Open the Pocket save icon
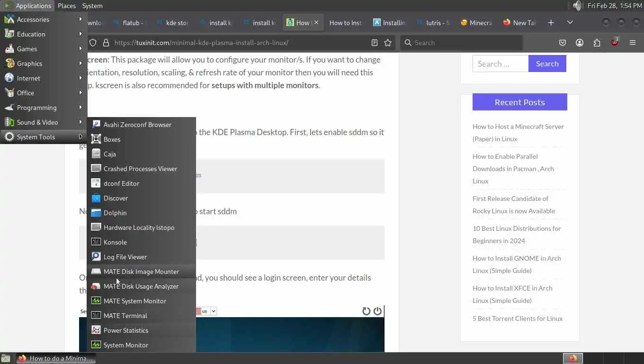Screen dimensions: 644x364 click(563, 43)
